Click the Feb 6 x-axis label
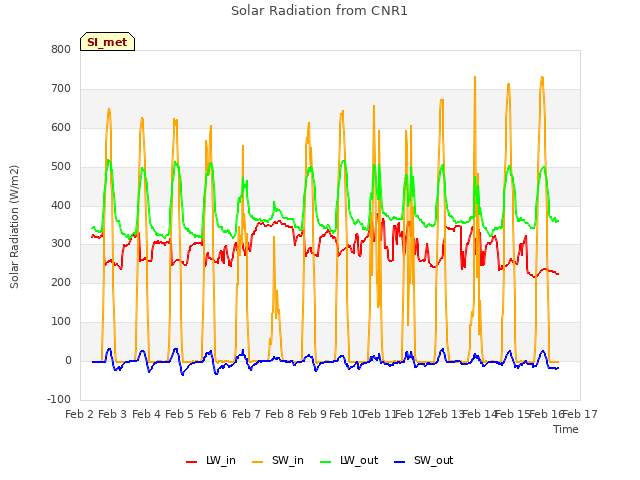640x480 pixels. click(212, 414)
